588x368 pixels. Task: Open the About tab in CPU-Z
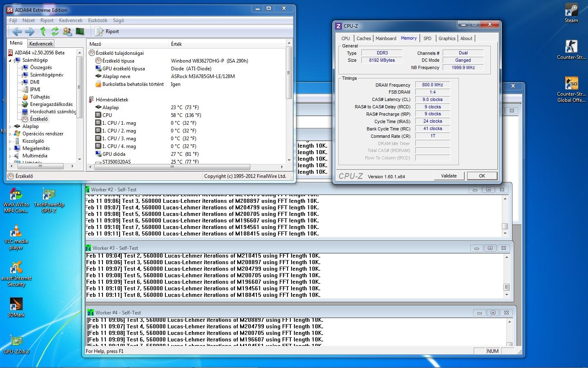466,38
